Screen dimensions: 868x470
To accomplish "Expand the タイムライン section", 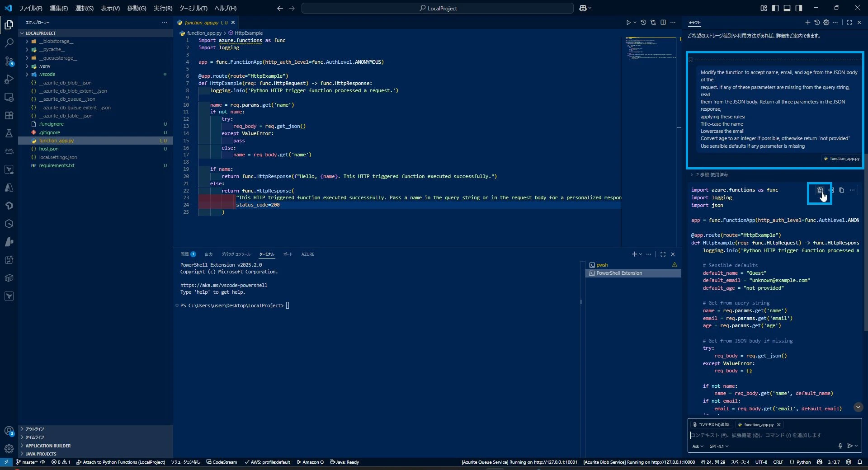I will (95, 437).
